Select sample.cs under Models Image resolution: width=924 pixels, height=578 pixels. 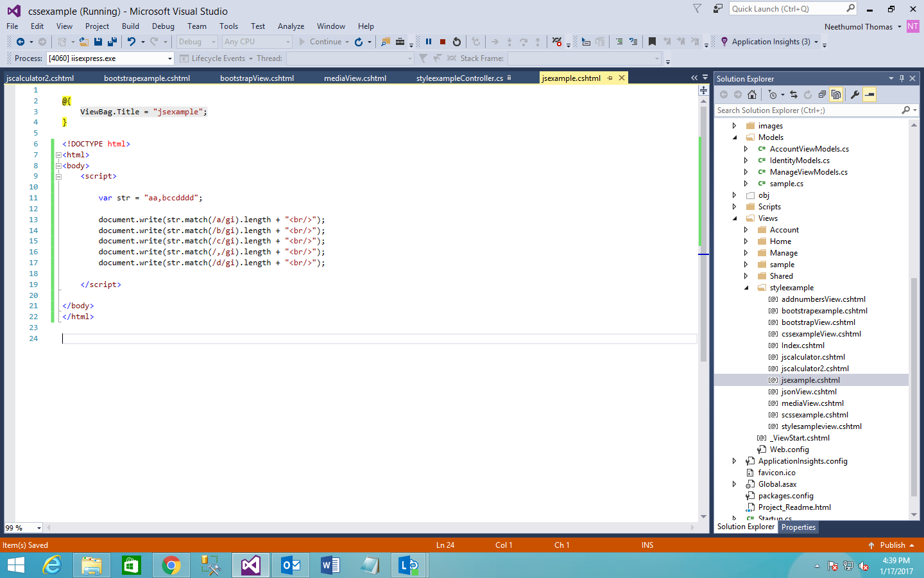[786, 184]
